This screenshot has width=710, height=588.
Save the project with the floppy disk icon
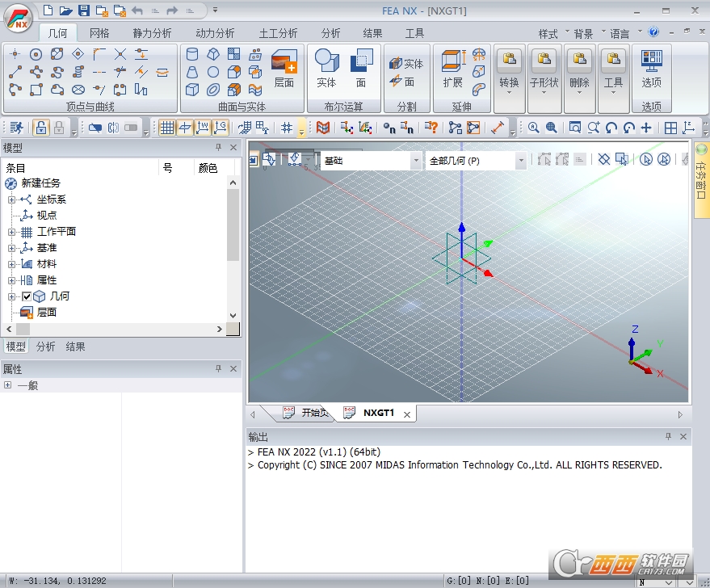coord(84,10)
